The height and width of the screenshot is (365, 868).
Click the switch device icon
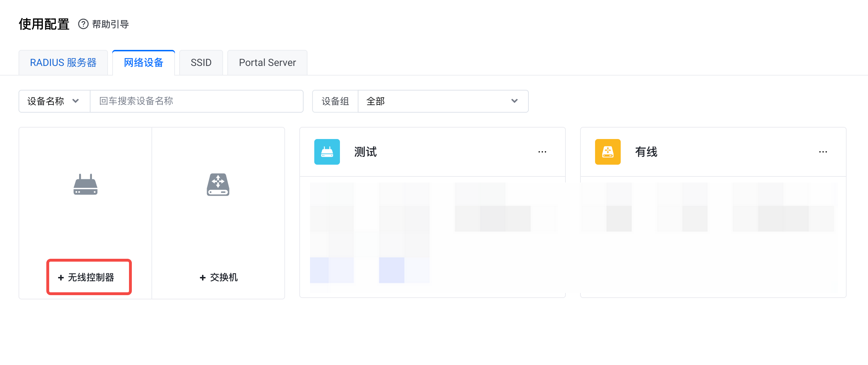tap(218, 184)
